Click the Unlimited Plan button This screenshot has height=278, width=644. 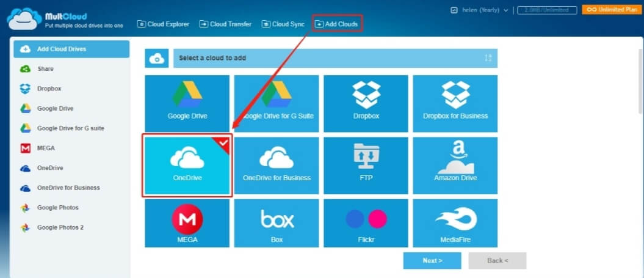pos(611,10)
